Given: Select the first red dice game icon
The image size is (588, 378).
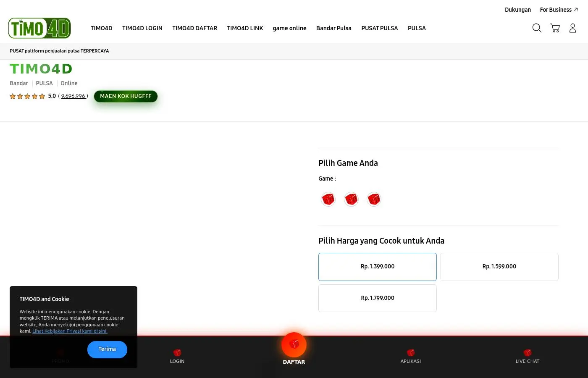Looking at the screenshot, I should tap(328, 199).
